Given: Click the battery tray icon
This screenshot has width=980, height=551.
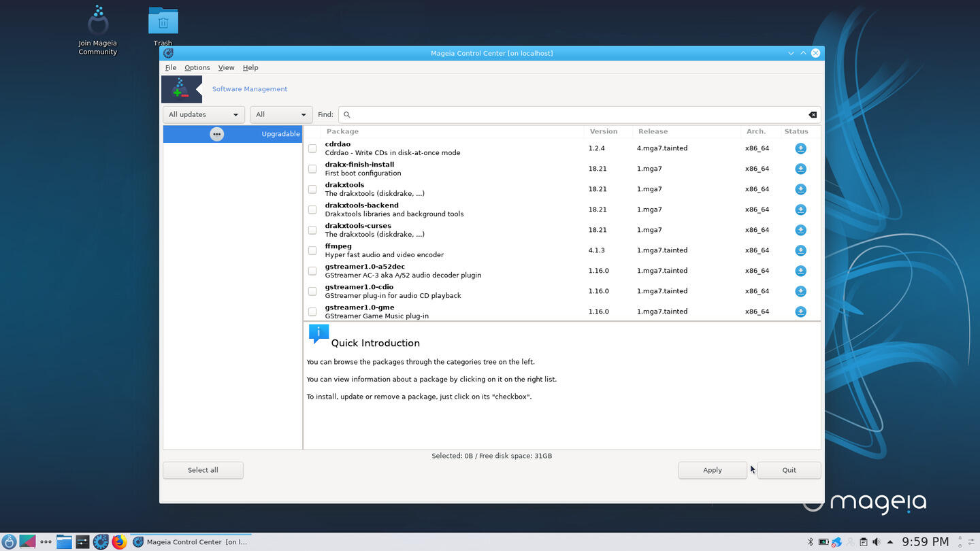Looking at the screenshot, I should click(x=823, y=542).
